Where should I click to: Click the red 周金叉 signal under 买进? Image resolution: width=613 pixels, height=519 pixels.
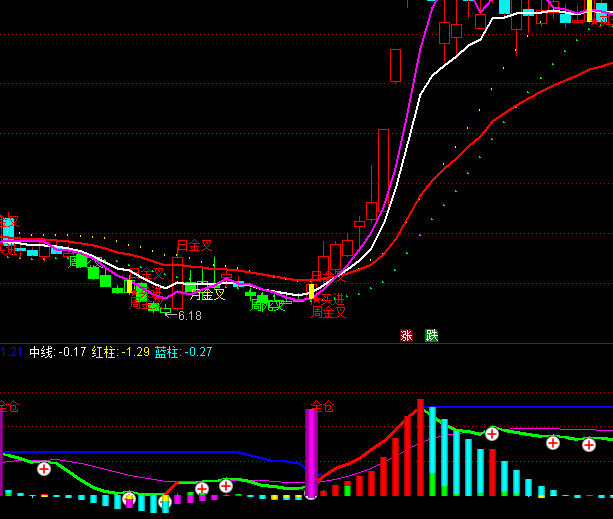(x=328, y=312)
